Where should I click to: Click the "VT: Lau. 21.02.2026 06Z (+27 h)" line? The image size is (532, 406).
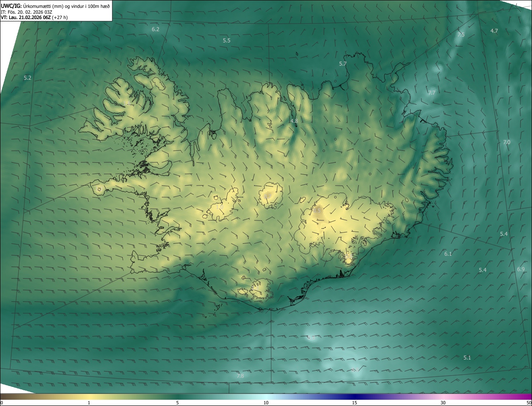pos(34,17)
